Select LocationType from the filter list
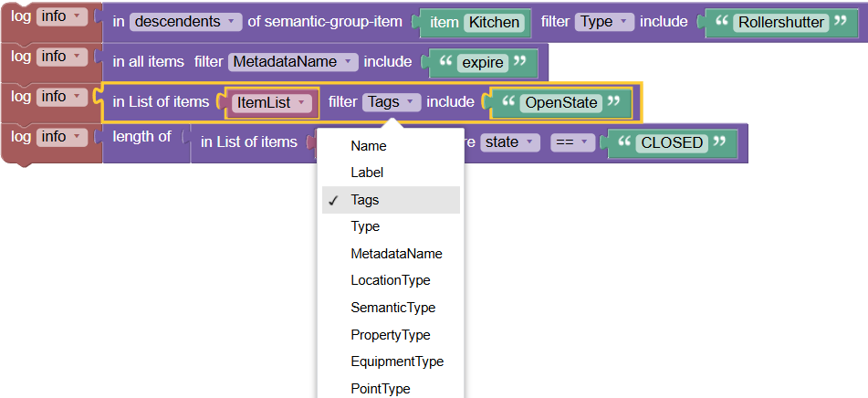 click(x=390, y=280)
